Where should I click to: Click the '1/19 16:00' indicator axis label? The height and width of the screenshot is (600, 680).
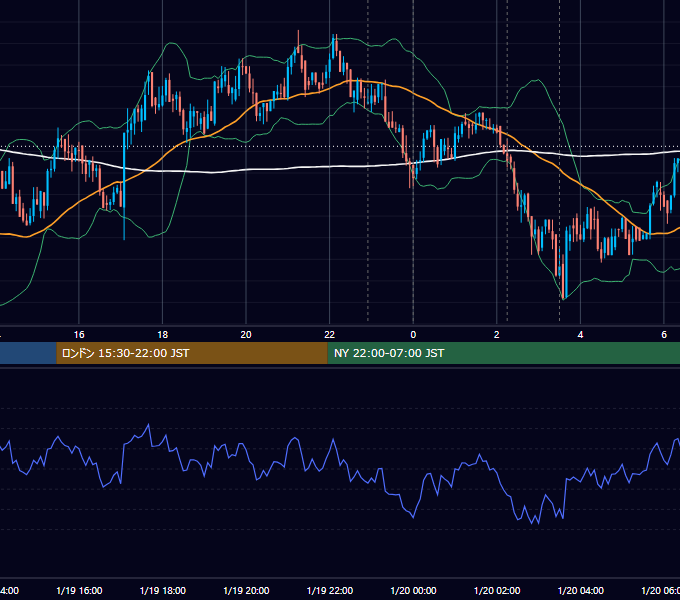[x=79, y=591]
